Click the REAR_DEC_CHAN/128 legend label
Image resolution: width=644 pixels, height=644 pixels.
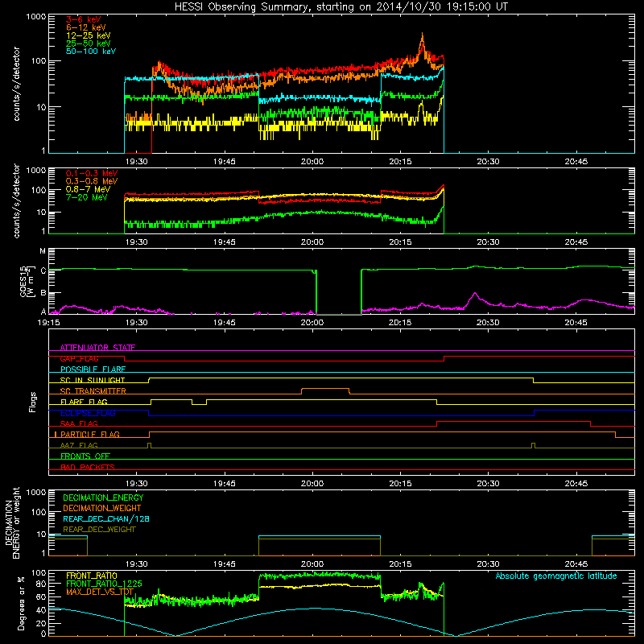[x=106, y=519]
